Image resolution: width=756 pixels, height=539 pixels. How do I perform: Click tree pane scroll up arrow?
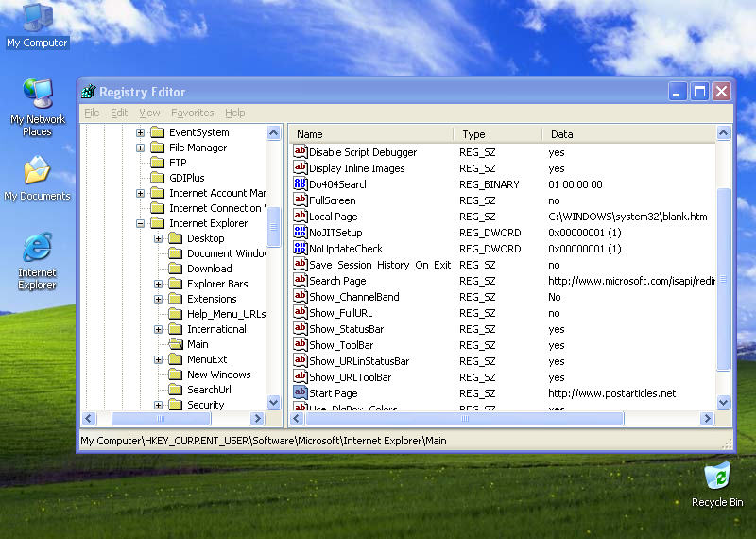(274, 132)
